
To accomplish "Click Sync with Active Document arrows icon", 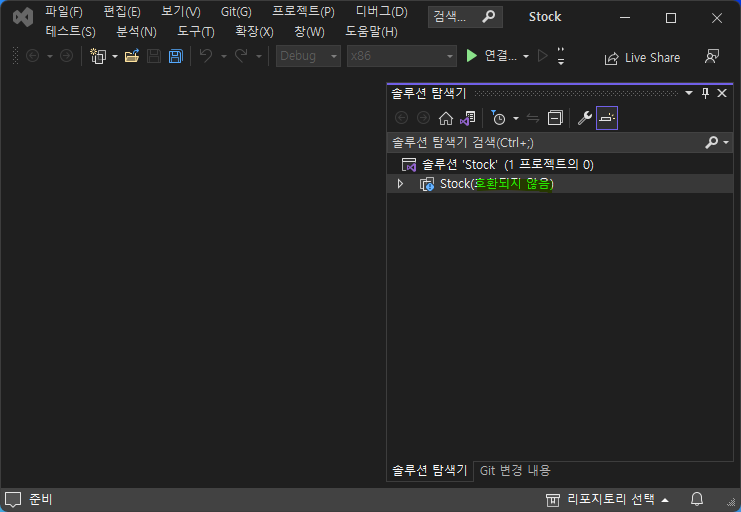I will click(533, 118).
